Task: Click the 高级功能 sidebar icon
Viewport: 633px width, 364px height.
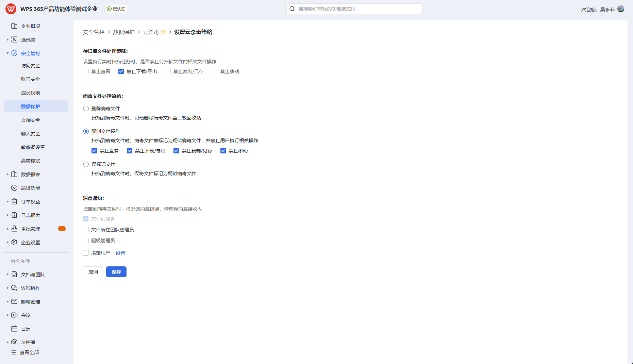Action: pyautogui.click(x=14, y=188)
